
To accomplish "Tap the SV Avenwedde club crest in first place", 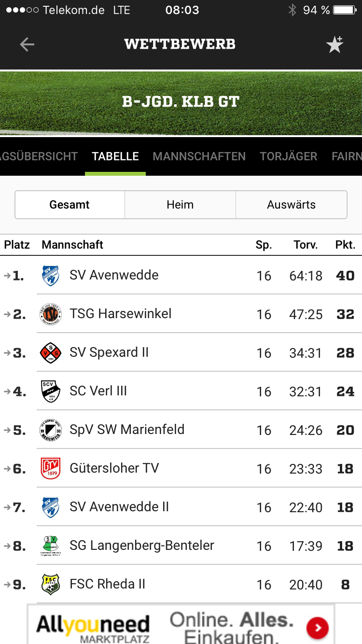I will pos(50,276).
